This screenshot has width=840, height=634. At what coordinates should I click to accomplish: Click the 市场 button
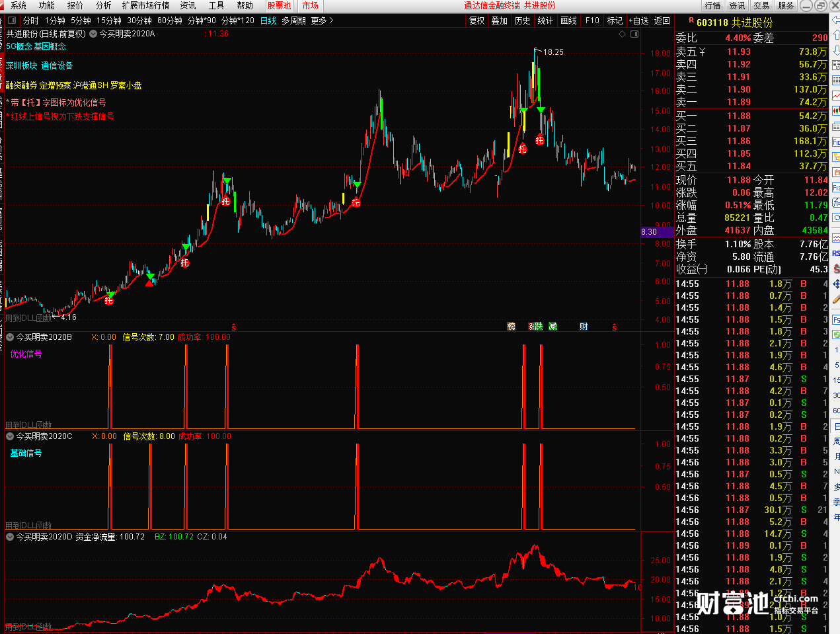point(311,5)
